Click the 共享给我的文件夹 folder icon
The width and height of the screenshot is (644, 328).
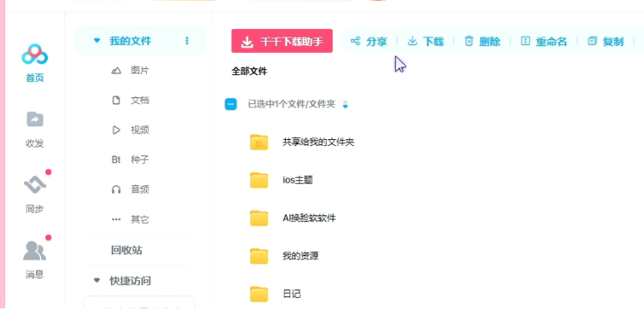(x=259, y=143)
